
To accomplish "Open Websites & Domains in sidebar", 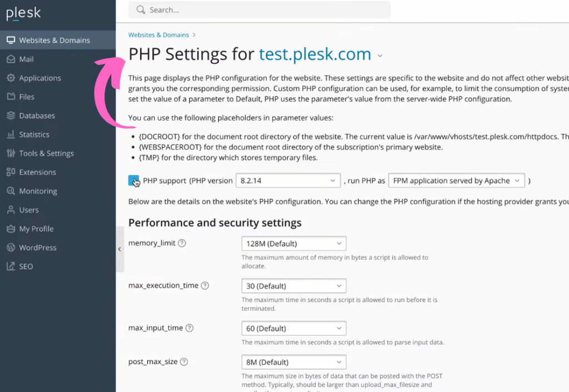I will coord(58,40).
